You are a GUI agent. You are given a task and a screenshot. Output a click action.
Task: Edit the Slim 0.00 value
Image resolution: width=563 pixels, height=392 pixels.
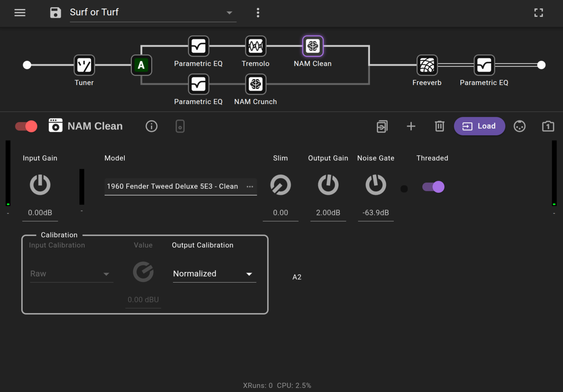coord(281,213)
